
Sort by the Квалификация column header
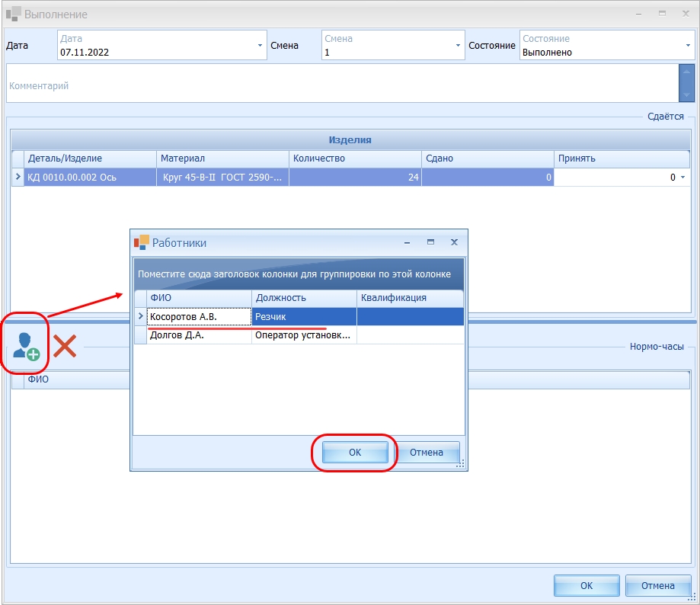[x=410, y=298]
